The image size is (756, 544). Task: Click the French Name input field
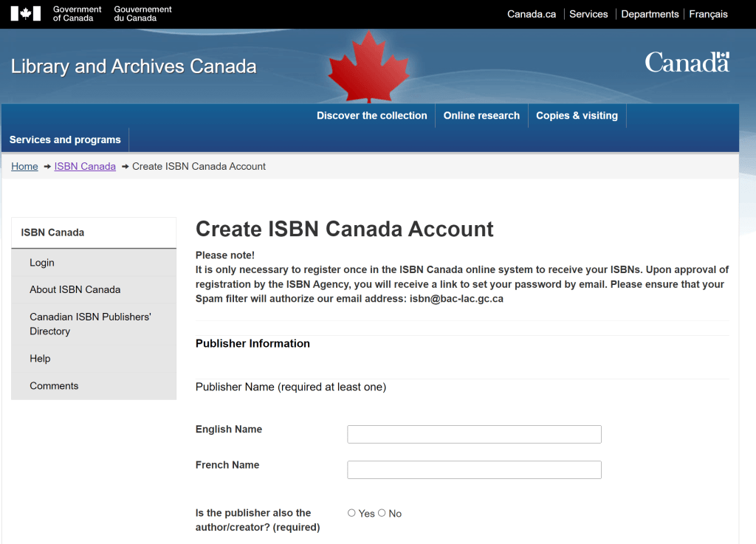coord(474,469)
